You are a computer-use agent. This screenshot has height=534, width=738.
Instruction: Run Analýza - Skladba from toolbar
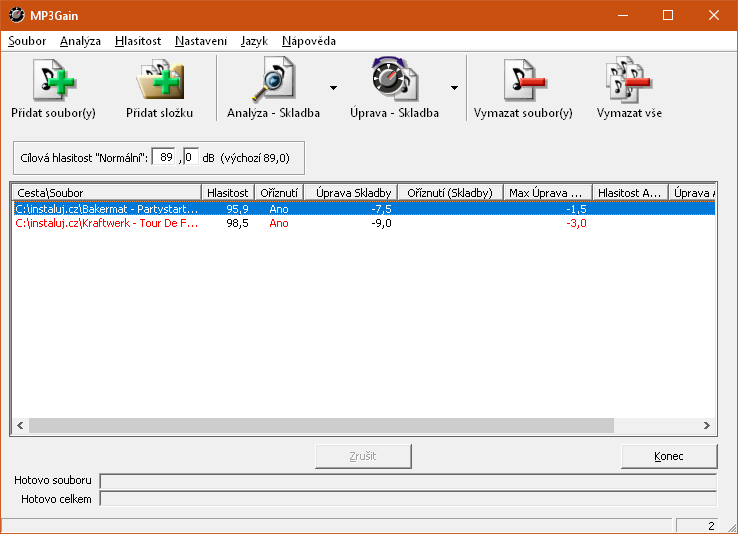pos(273,82)
